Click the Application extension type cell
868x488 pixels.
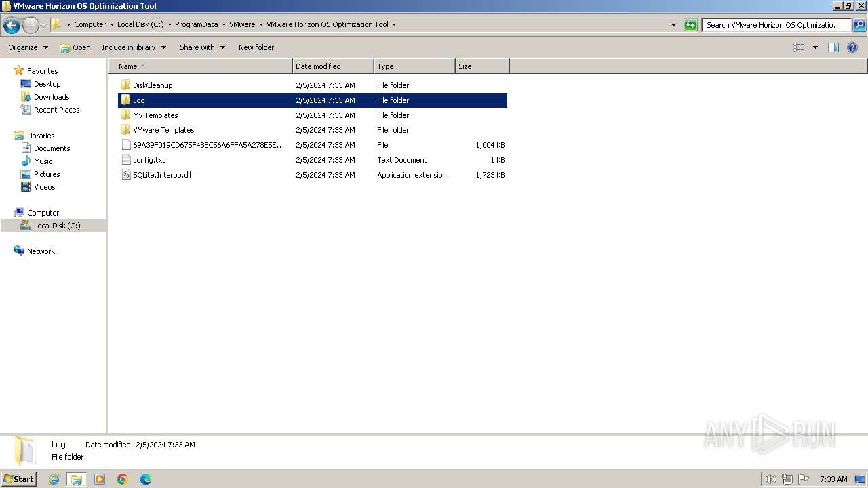click(412, 175)
